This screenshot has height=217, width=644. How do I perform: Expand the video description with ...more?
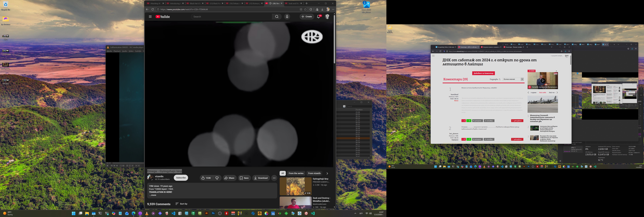153,195
